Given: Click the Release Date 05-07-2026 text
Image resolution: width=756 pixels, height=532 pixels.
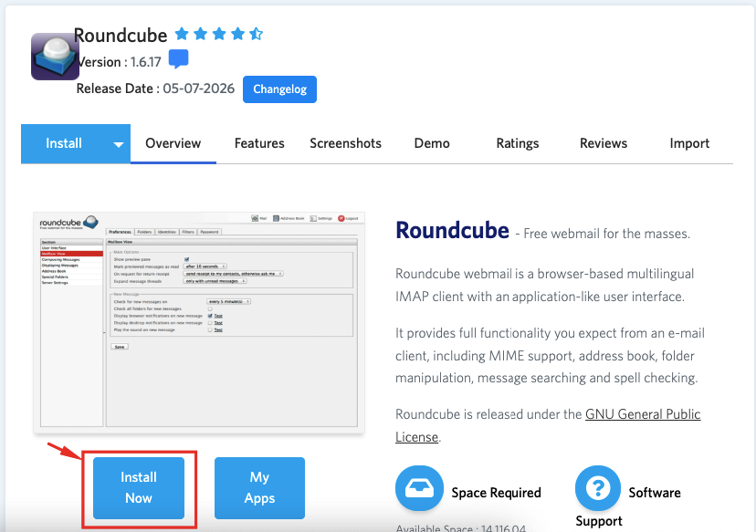Looking at the screenshot, I should pyautogui.click(x=155, y=89).
